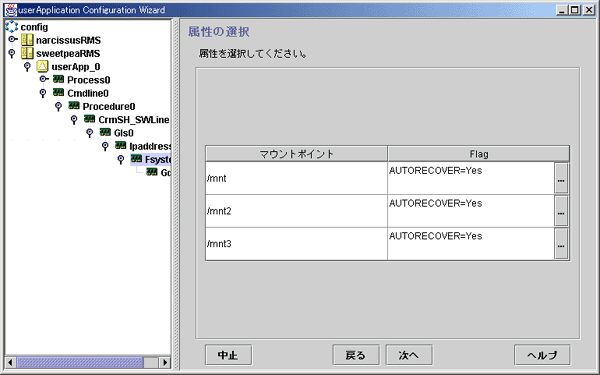
Task: Select Gls0 in the tree
Action: pos(124,133)
